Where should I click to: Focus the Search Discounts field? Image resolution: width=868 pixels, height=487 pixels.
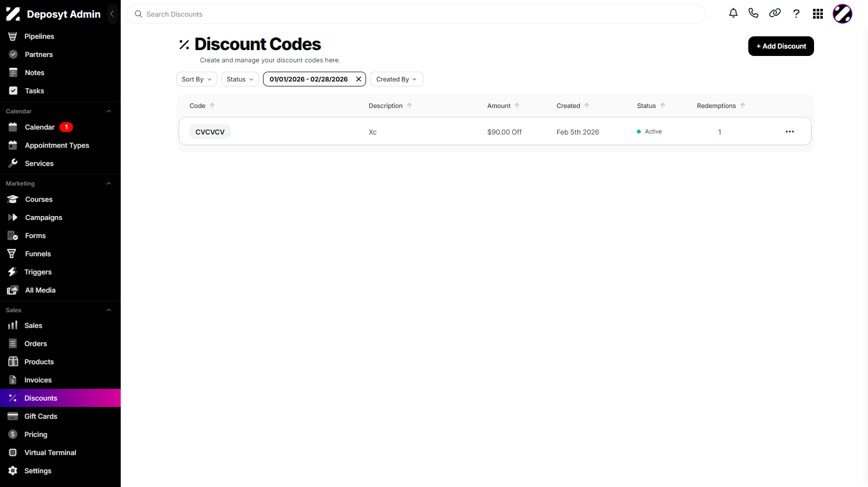tap(416, 14)
